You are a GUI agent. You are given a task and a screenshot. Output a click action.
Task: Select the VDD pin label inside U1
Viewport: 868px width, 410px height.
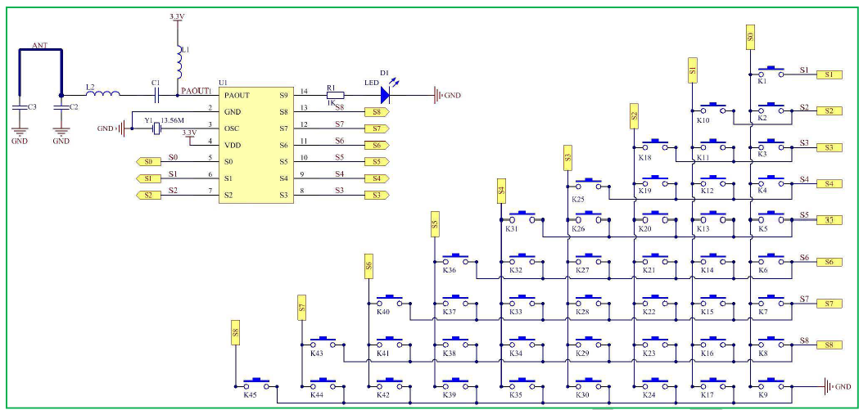tap(233, 145)
